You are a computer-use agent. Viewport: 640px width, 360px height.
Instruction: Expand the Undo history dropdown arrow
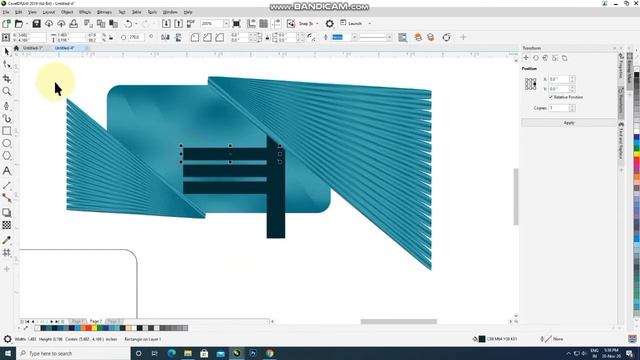136,24
